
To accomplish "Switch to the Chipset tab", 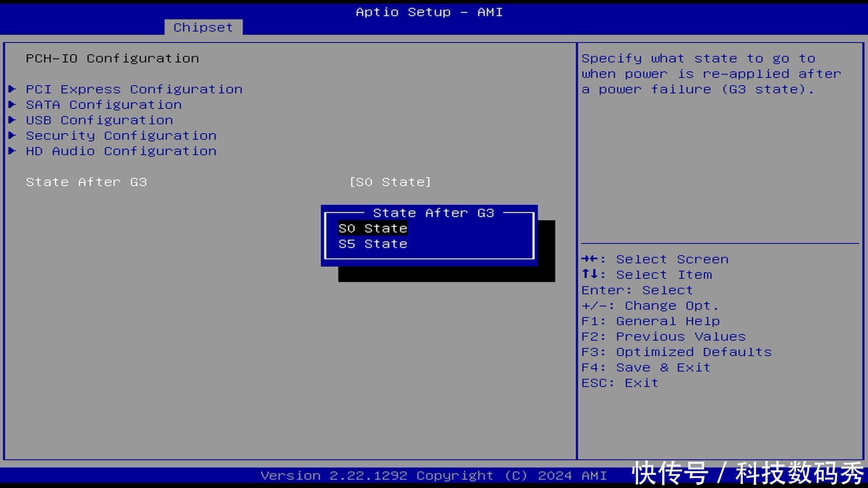I will click(x=203, y=28).
